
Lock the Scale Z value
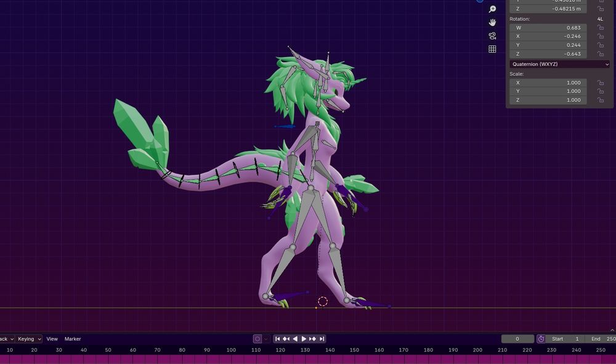click(601, 100)
